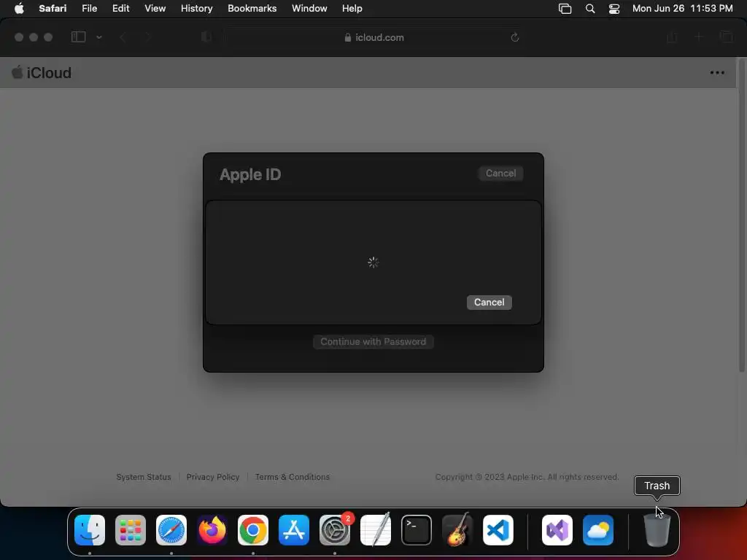Open the App Store icon
Viewport: 747px width, 560px height.
(294, 530)
